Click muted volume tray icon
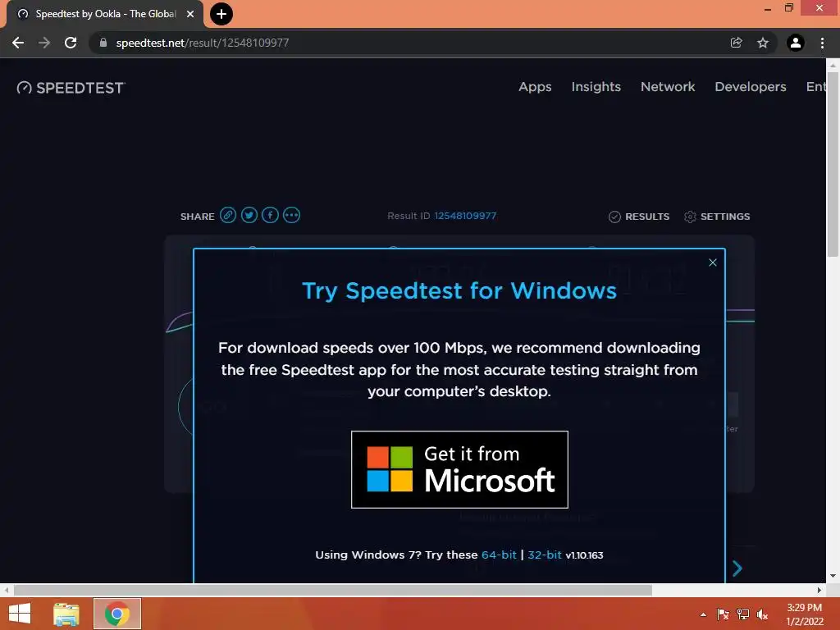This screenshot has width=840, height=630. point(762,614)
